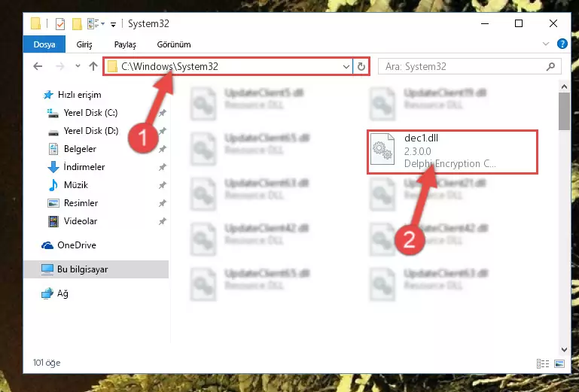Open the Customize Quick Access Toolbar dropdown

pos(114,24)
